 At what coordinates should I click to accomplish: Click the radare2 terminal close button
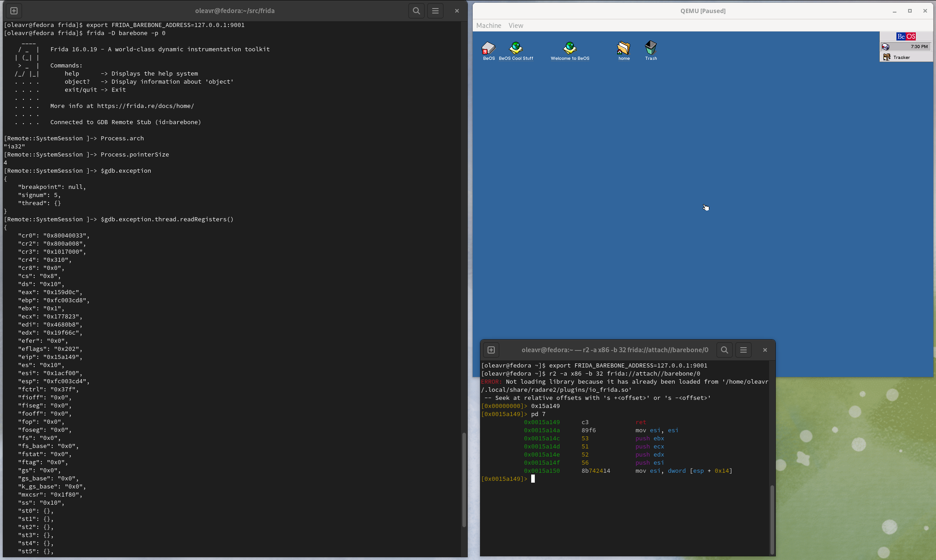point(765,350)
